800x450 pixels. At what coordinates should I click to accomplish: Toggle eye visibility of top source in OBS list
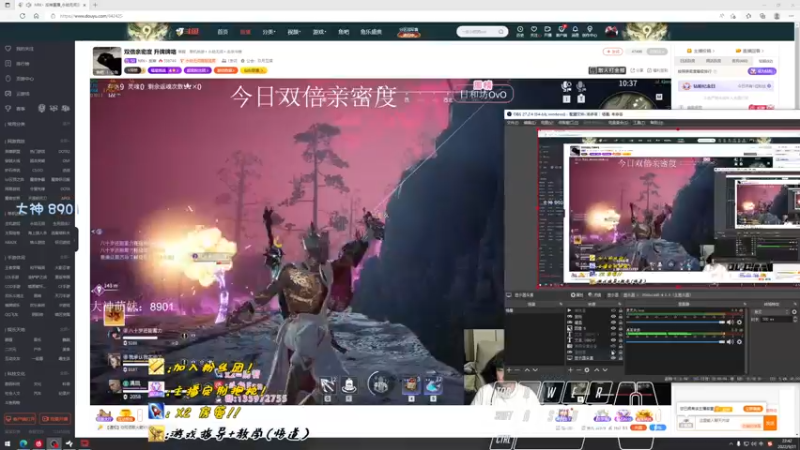614,311
